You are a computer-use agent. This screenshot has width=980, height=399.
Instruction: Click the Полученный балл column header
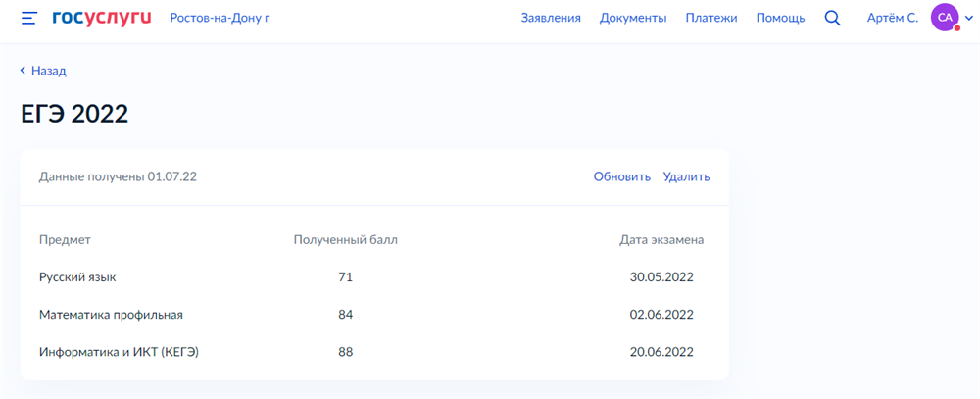pyautogui.click(x=346, y=239)
